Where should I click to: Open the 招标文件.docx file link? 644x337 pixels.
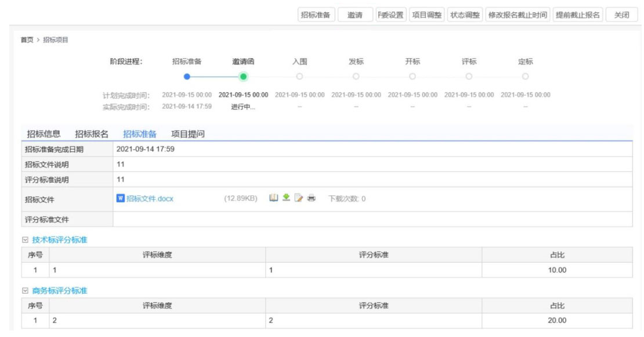[x=150, y=199]
